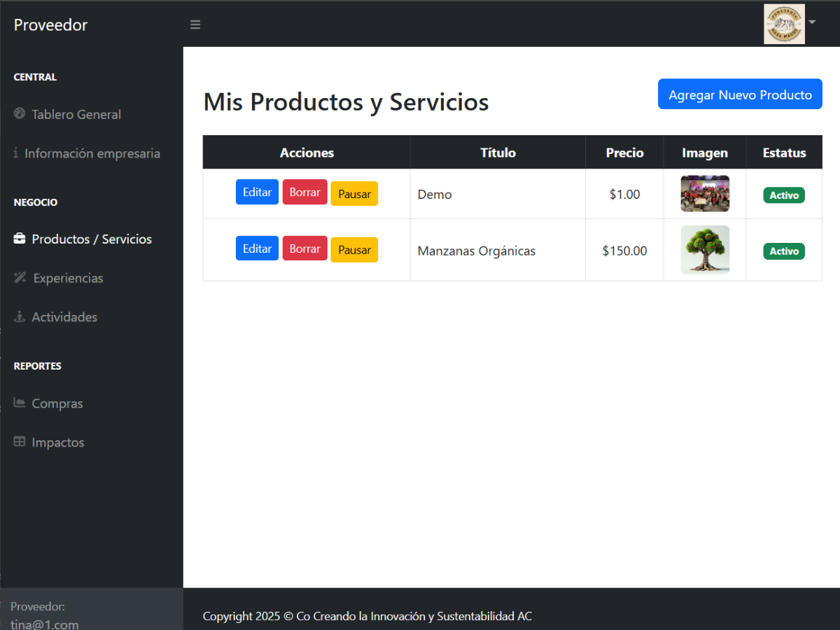The width and height of the screenshot is (840, 630).
Task: Click the Proveedor brand link
Action: click(x=50, y=25)
